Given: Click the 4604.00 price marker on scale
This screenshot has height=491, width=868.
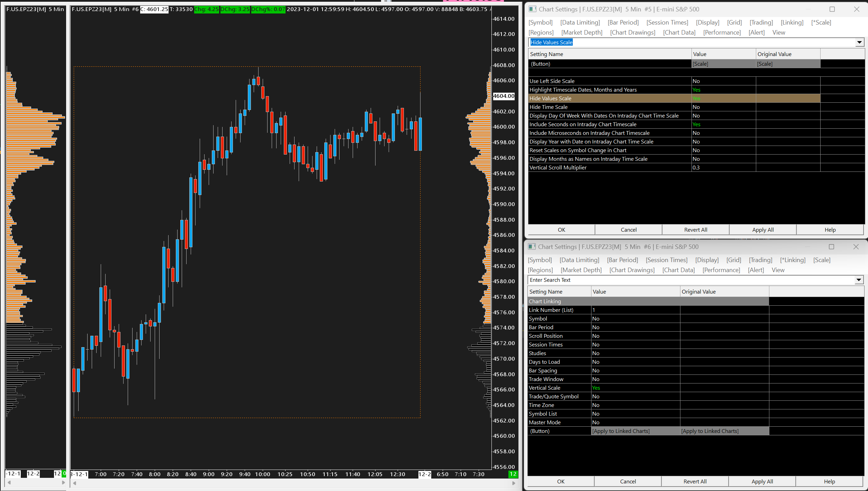Looking at the screenshot, I should click(x=504, y=96).
